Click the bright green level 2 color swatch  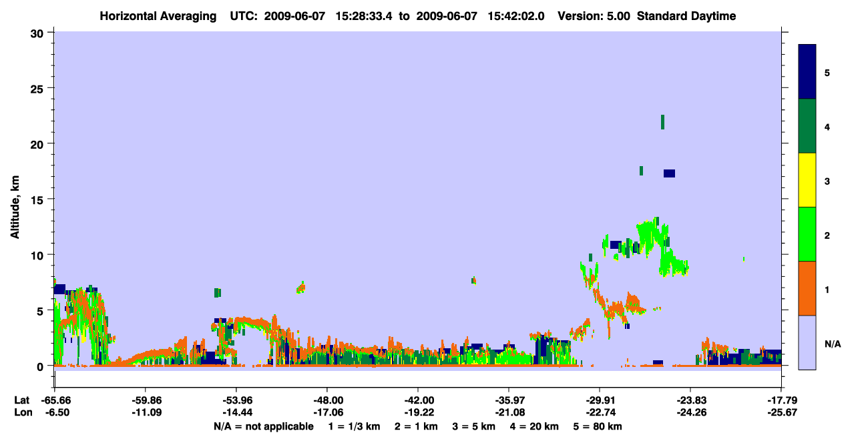(x=807, y=234)
